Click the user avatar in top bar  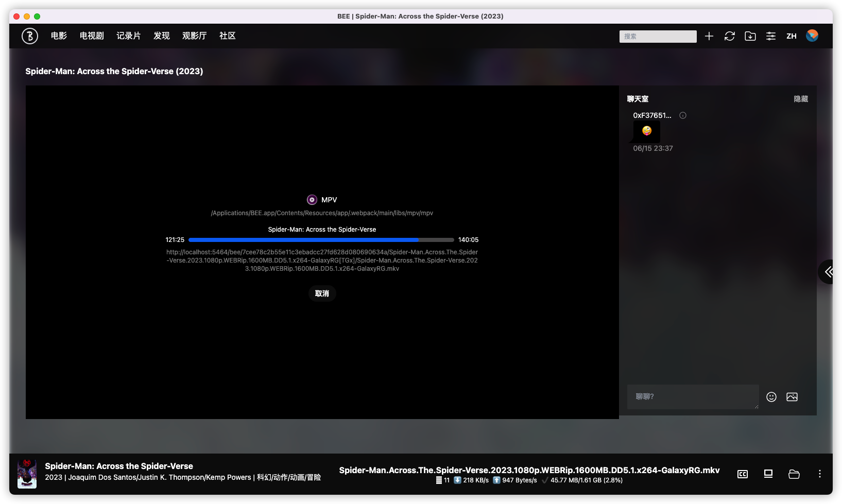point(812,36)
